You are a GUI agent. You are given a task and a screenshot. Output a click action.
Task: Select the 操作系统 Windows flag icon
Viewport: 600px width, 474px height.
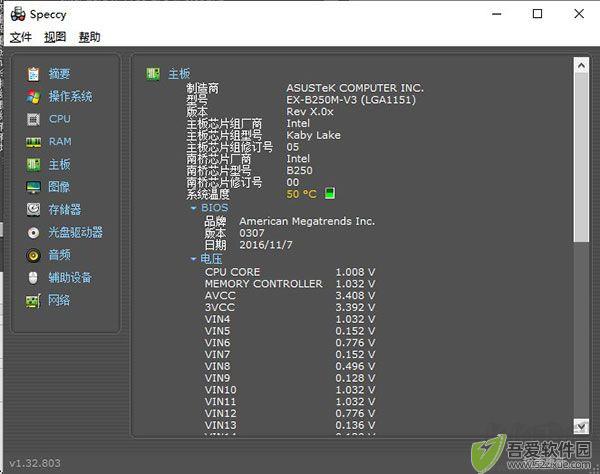(33, 96)
